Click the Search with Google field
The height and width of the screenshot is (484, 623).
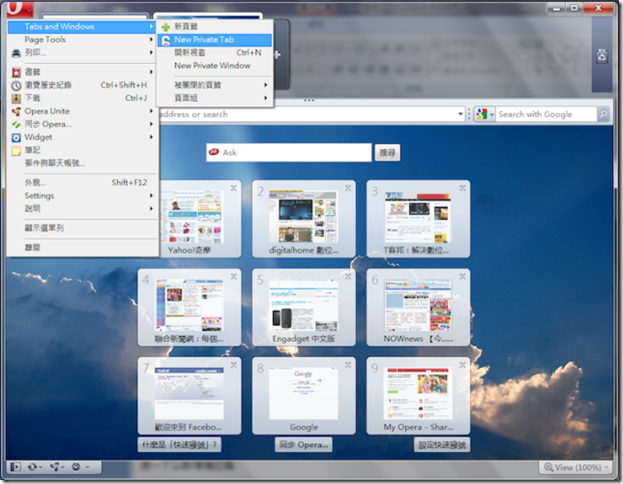(546, 114)
